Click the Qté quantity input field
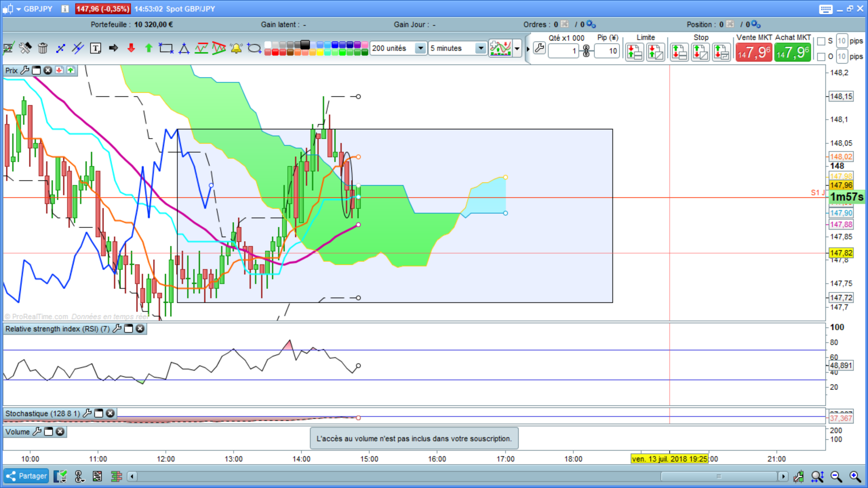The width and height of the screenshot is (868, 488). 563,51
